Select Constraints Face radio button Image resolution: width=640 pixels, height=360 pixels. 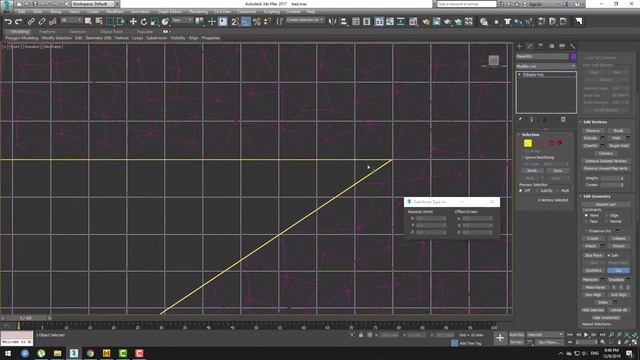[x=587, y=221]
